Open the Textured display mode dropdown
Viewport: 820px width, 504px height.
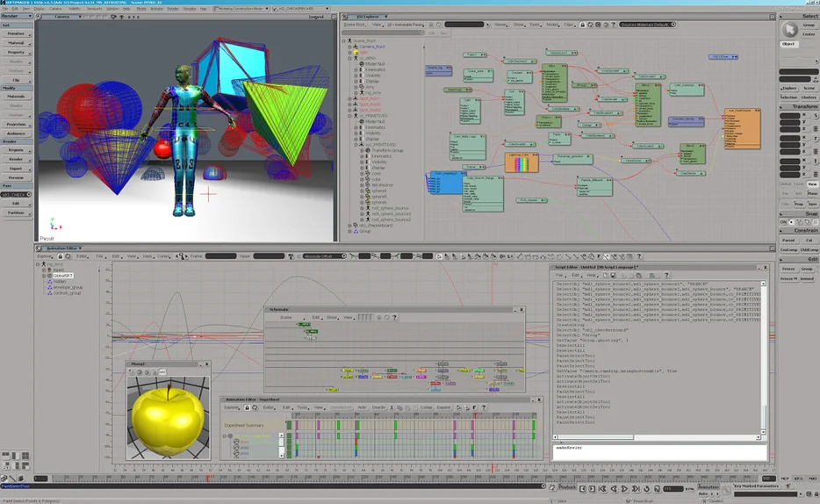tap(317, 17)
